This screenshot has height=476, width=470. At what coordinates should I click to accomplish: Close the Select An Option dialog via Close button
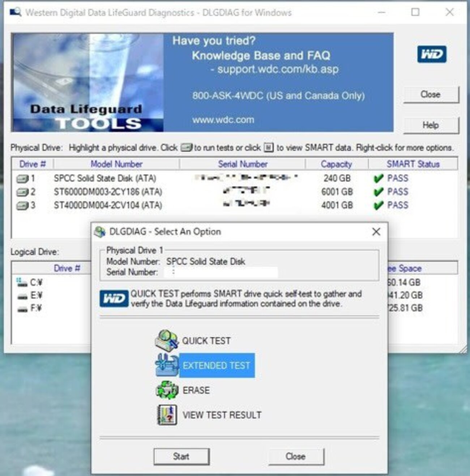click(296, 456)
